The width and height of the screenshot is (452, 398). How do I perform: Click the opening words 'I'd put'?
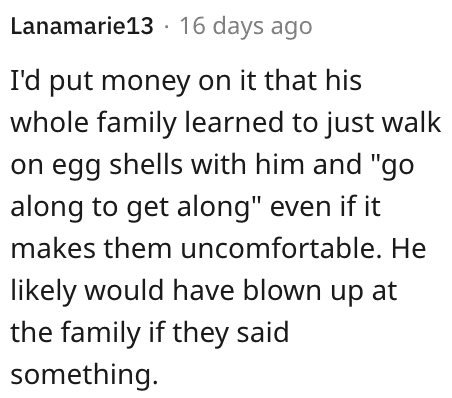coord(52,82)
